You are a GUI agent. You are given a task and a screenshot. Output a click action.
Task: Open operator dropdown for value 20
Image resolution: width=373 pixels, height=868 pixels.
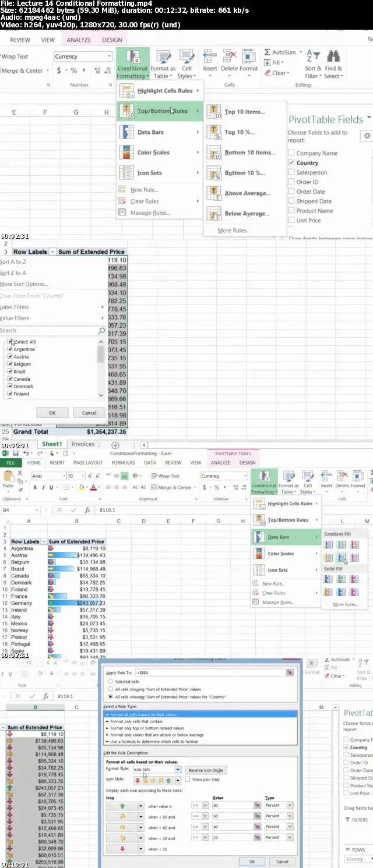coord(204,838)
